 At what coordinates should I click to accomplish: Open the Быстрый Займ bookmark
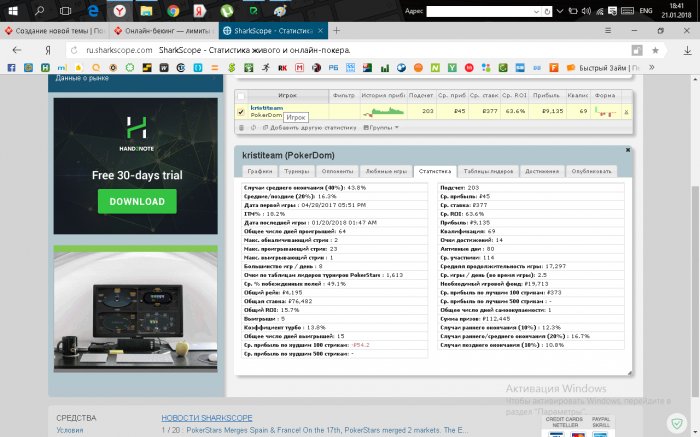[x=603, y=68]
